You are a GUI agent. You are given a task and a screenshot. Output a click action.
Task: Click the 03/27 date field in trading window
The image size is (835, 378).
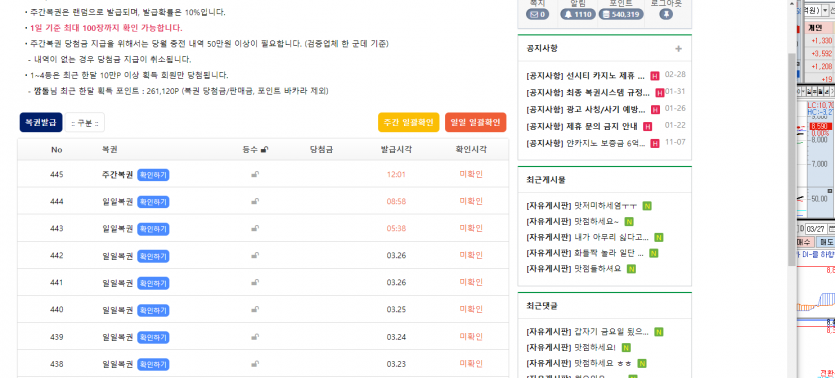point(815,229)
